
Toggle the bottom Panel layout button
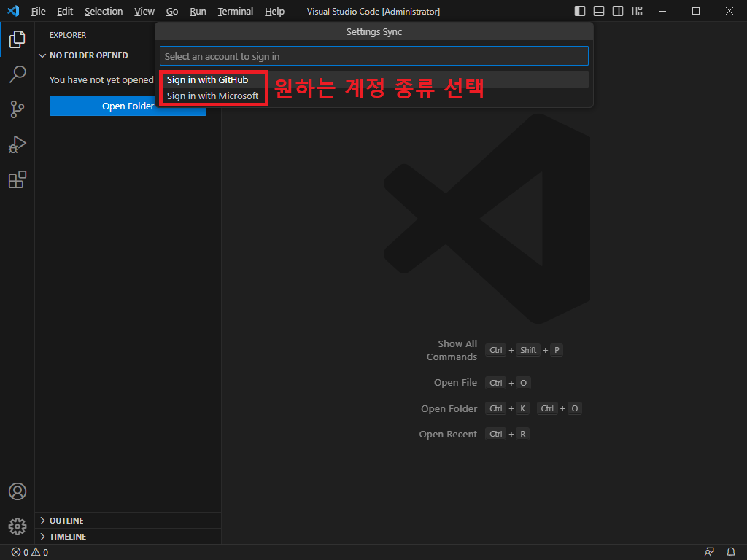tap(599, 11)
